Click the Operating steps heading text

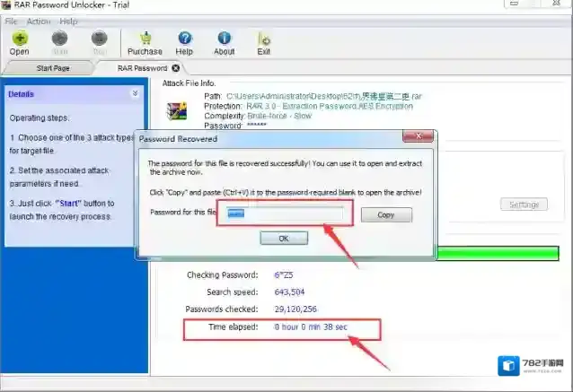tap(40, 118)
